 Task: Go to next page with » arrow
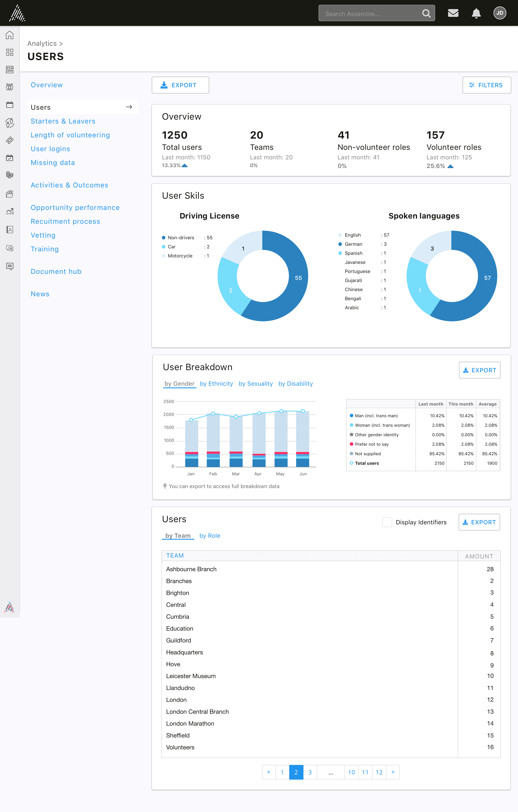pyautogui.click(x=393, y=772)
